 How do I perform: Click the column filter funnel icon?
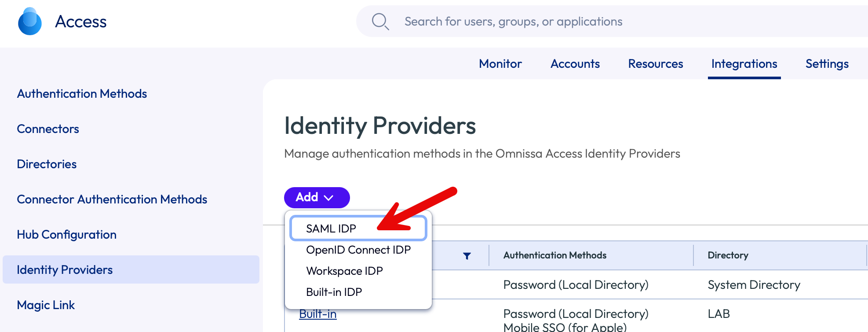[467, 256]
